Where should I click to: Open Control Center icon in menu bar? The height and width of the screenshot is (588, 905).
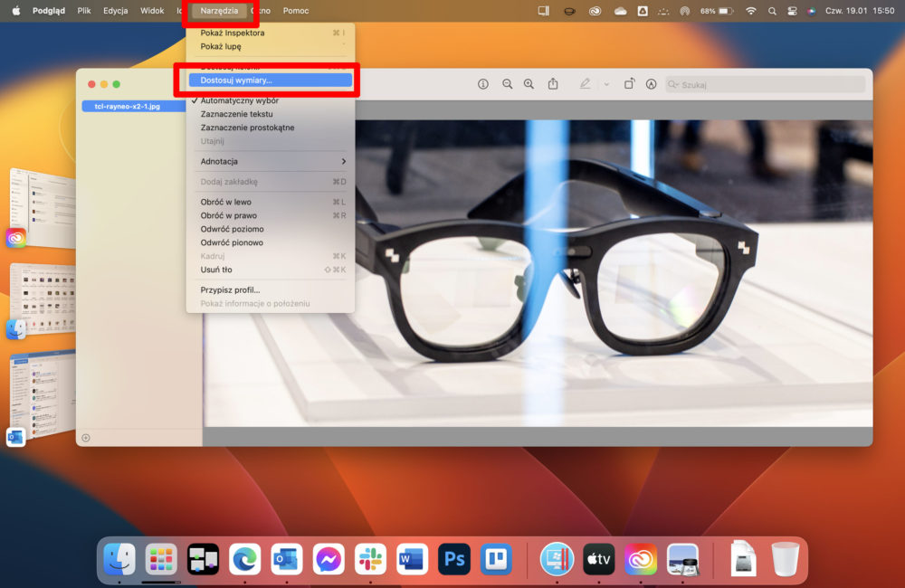click(x=792, y=10)
